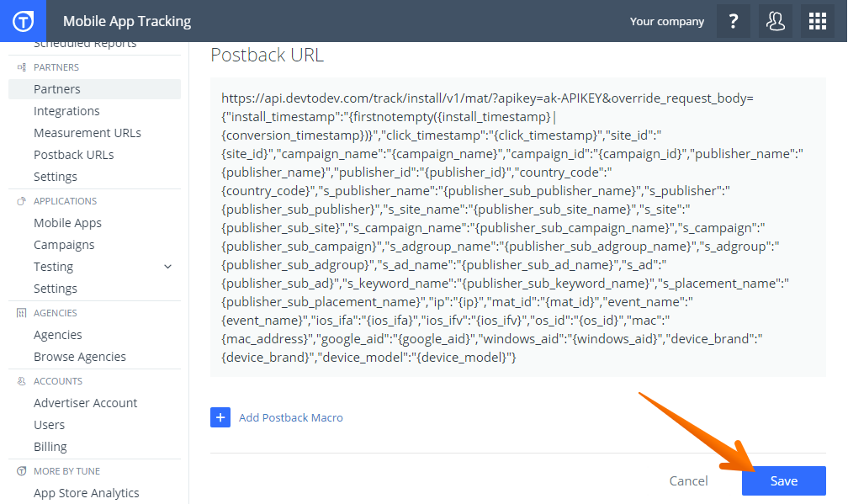Viewport: 848px width, 504px height.
Task: Open Integrations page
Action: coord(66,111)
